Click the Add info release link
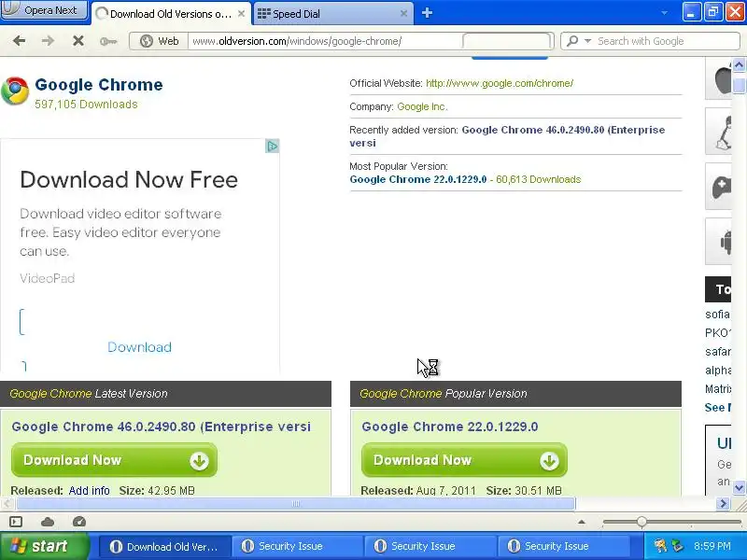Screen dimensions: 747x560 pos(89,491)
